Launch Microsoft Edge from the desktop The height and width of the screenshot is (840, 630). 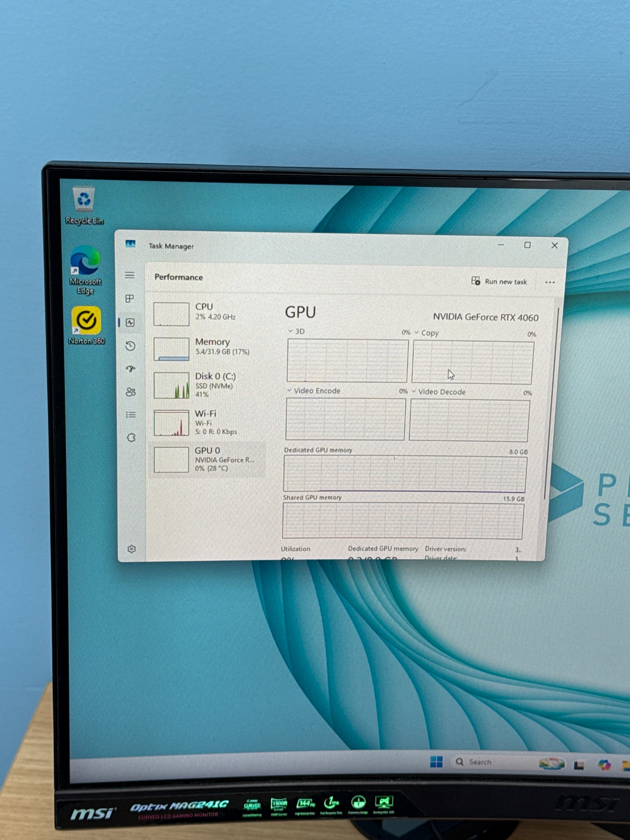click(x=85, y=270)
